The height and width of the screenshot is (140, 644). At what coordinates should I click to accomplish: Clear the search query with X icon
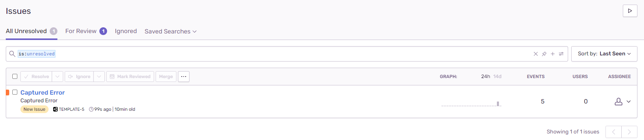pos(535,54)
